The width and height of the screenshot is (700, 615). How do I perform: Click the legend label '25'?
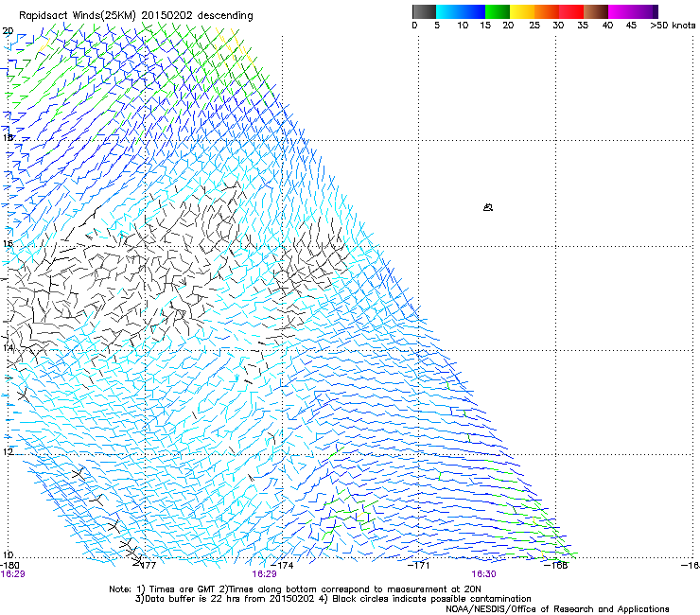click(x=534, y=26)
